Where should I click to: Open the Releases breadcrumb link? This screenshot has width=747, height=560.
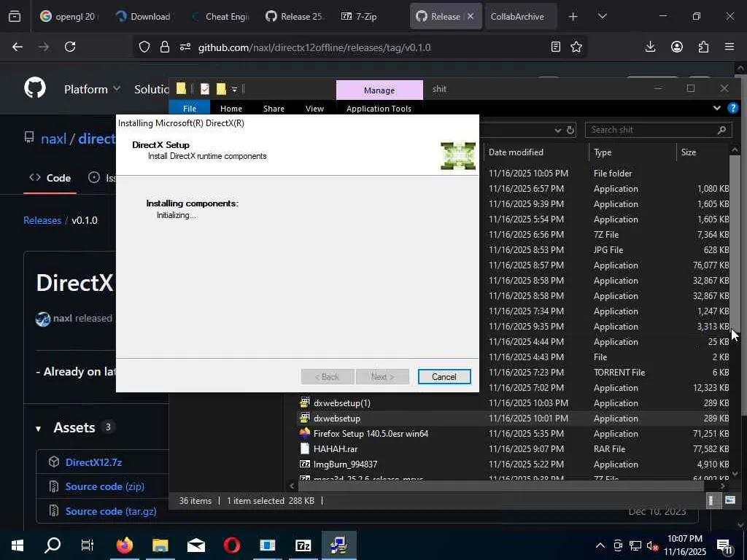click(42, 220)
